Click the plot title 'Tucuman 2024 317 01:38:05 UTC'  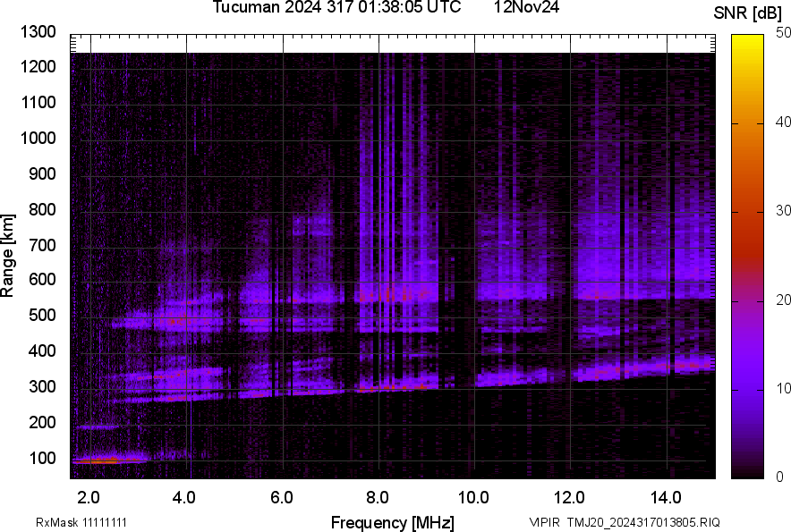pyautogui.click(x=336, y=7)
